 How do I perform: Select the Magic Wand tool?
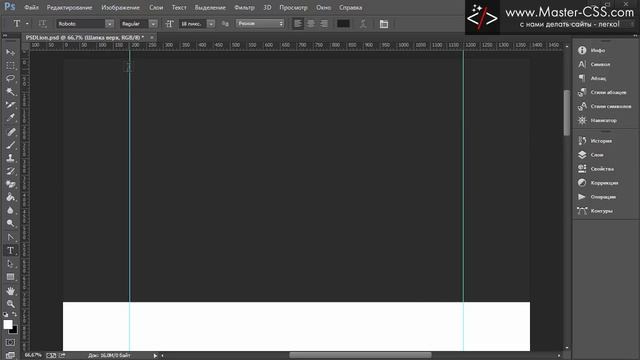coord(11,92)
